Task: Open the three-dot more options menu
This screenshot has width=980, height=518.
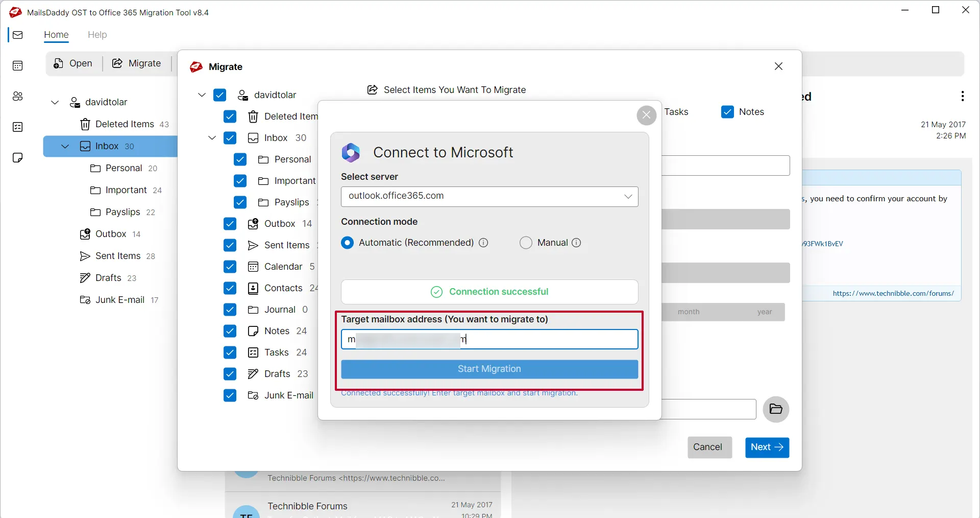Action: point(962,96)
